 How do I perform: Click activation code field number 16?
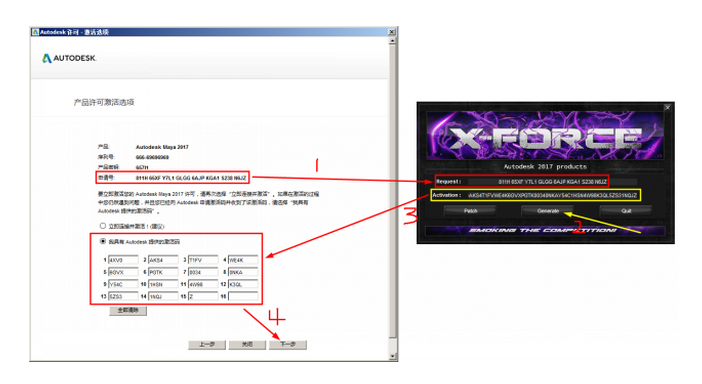click(243, 296)
